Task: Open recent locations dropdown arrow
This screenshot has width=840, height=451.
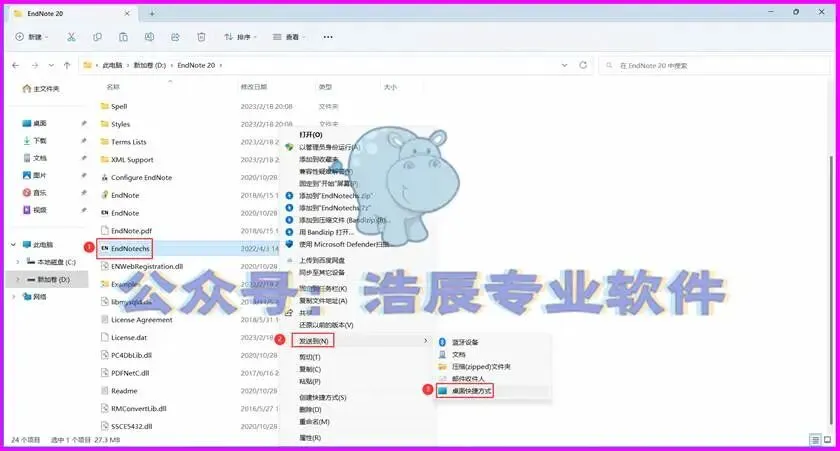Action: (51, 65)
